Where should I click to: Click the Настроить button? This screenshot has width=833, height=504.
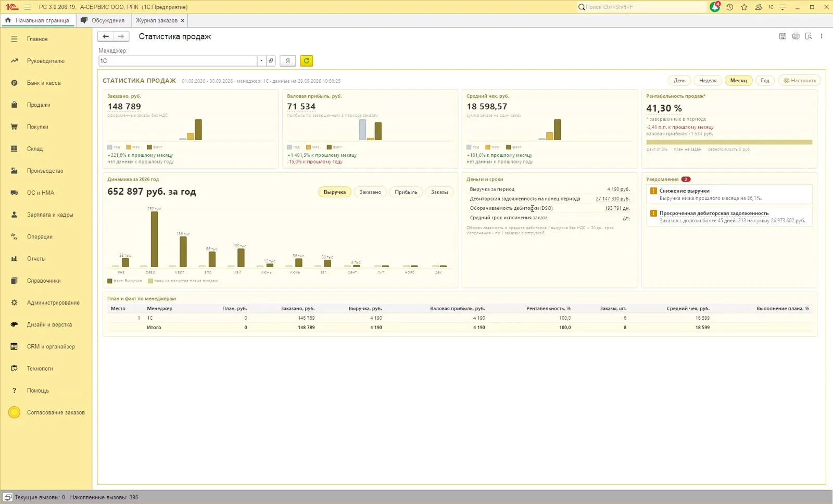(800, 81)
